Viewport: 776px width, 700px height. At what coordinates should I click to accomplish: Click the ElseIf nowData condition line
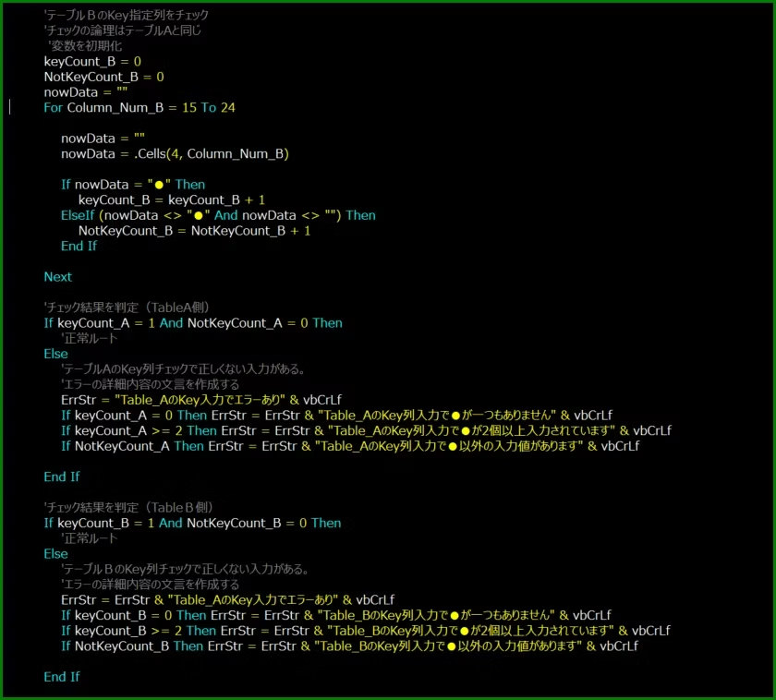point(218,215)
